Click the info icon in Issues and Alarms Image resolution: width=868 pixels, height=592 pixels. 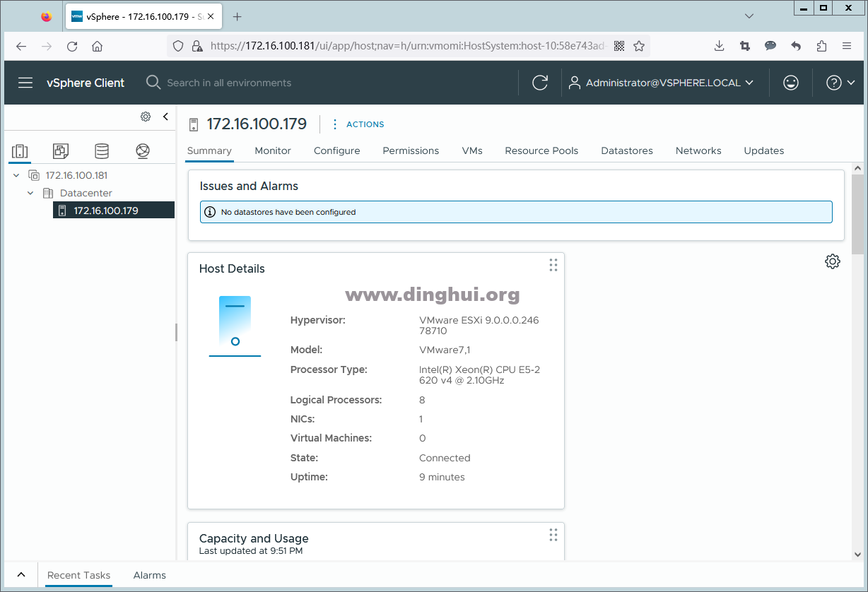click(210, 212)
